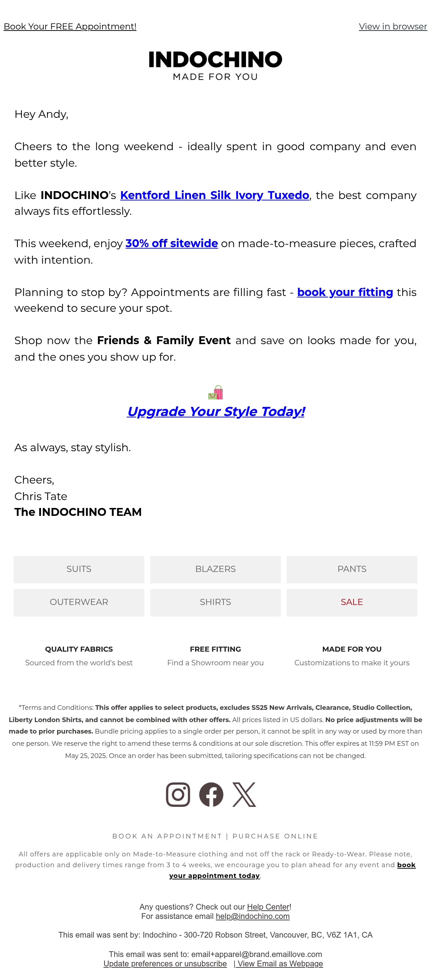Click Book Your FREE Appointment link
The width and height of the screenshot is (431, 980).
click(70, 27)
